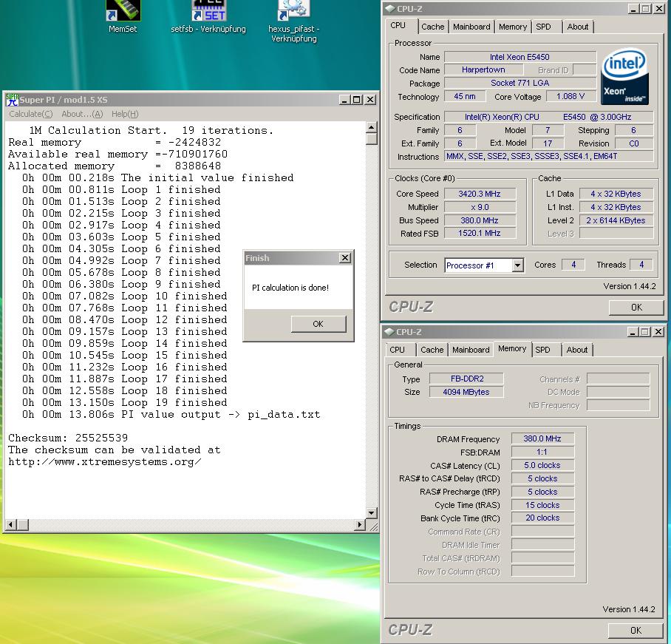Click the Core Voltage value '1.088 V'

click(x=570, y=96)
